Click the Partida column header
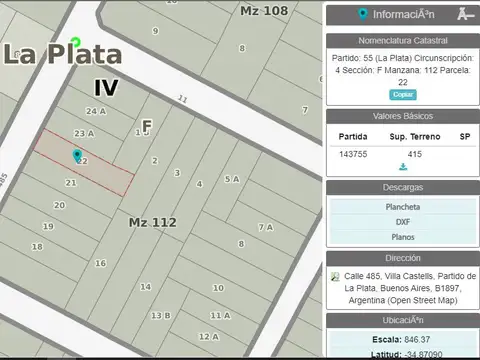 [353, 137]
